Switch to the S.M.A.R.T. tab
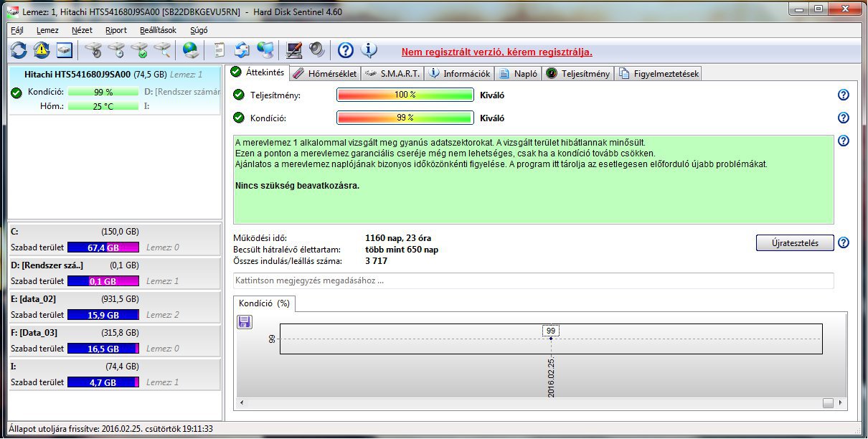 [x=392, y=73]
